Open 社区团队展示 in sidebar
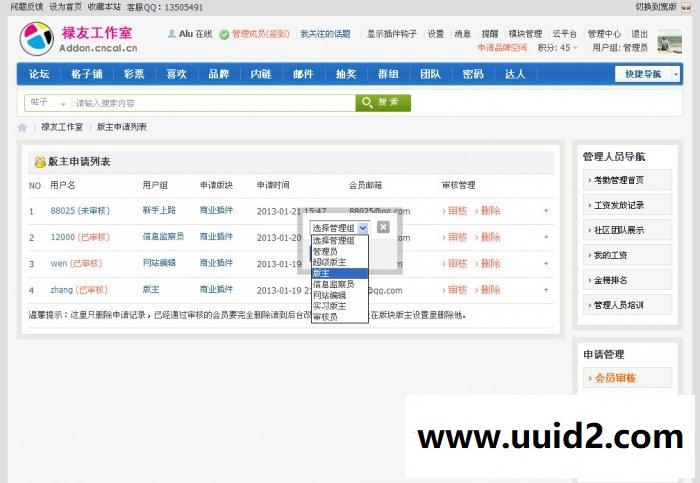 coord(627,230)
